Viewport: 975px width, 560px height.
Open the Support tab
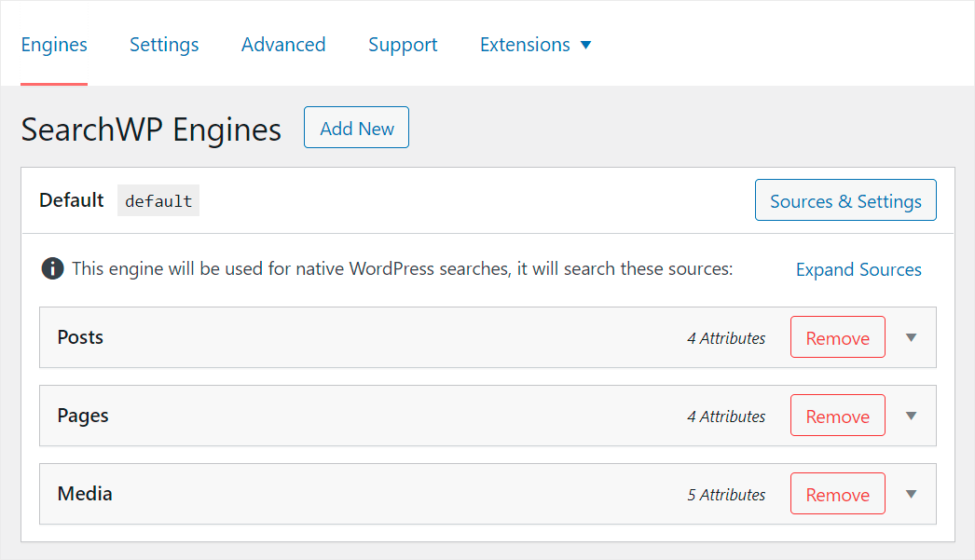(x=403, y=44)
